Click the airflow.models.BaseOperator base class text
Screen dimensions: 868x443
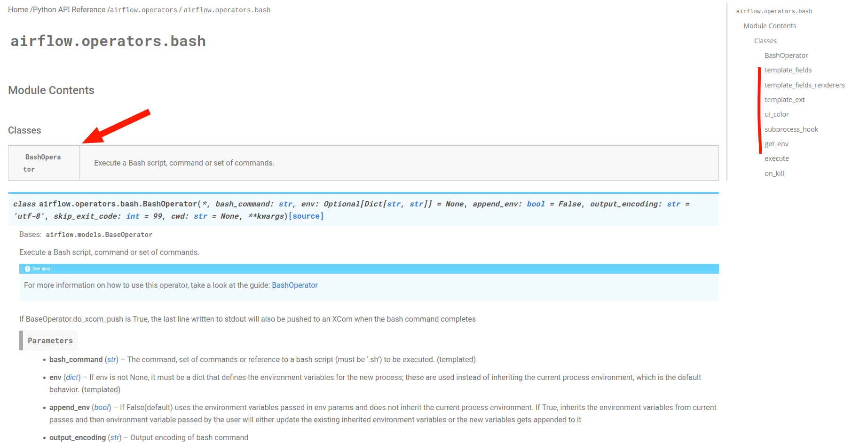99,235
